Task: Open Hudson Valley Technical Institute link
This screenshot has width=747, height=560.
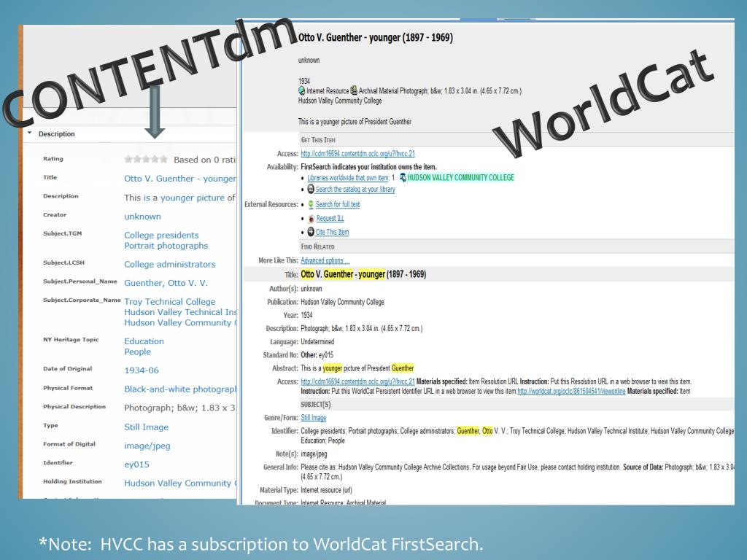Action: [180, 312]
